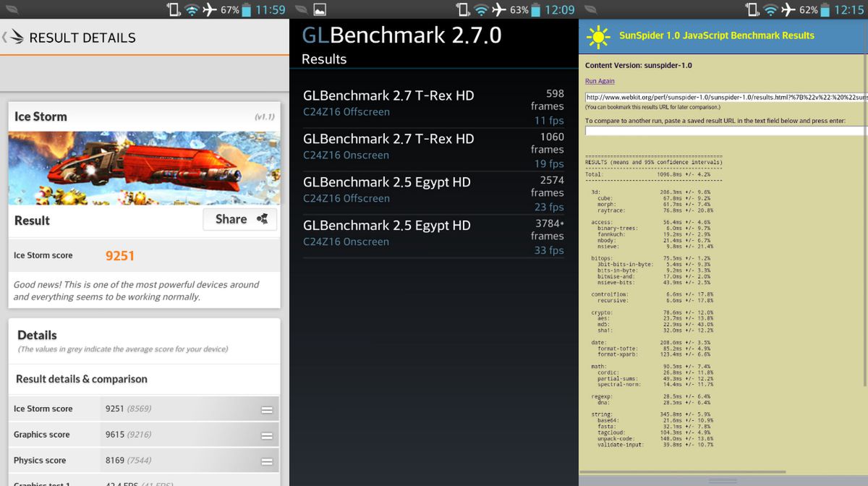Tap the 11:59 clock
The height and width of the screenshot is (486, 868).
click(x=271, y=9)
